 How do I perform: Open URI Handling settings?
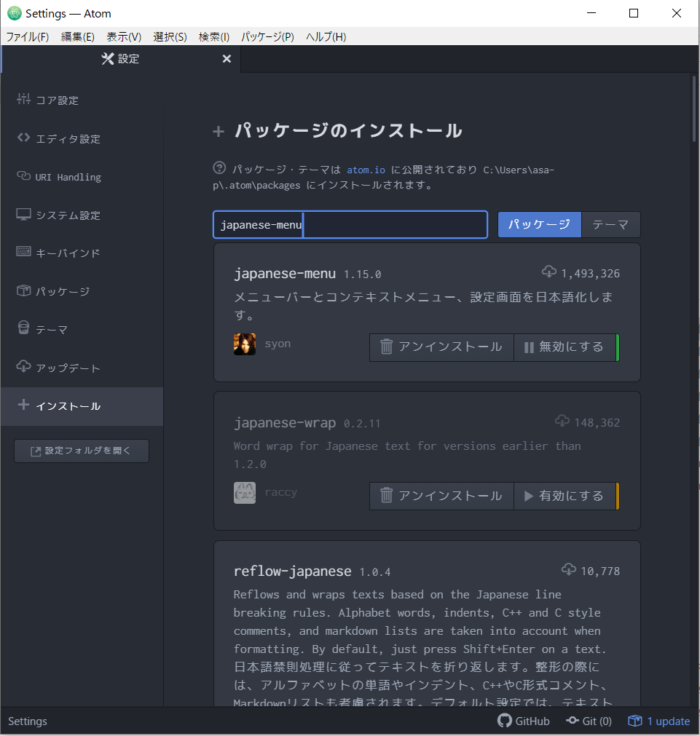(68, 177)
